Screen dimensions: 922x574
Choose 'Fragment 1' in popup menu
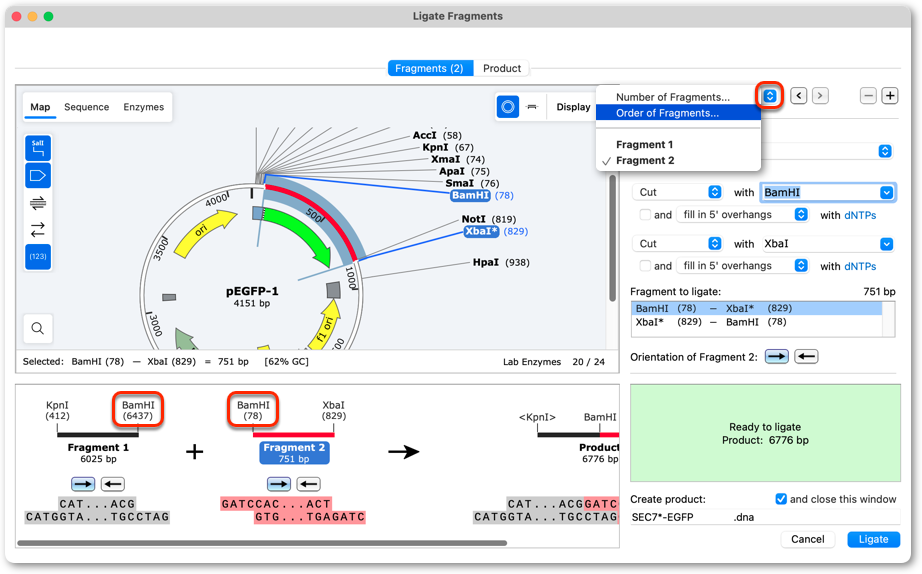point(678,145)
